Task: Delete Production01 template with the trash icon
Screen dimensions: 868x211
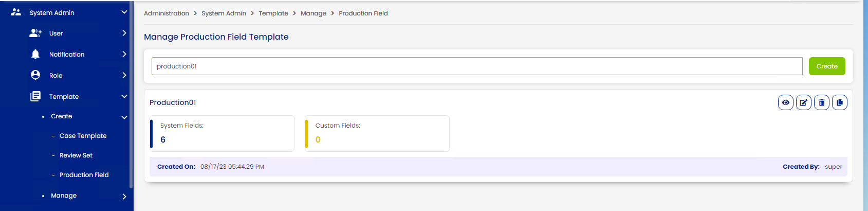Action: click(x=821, y=102)
